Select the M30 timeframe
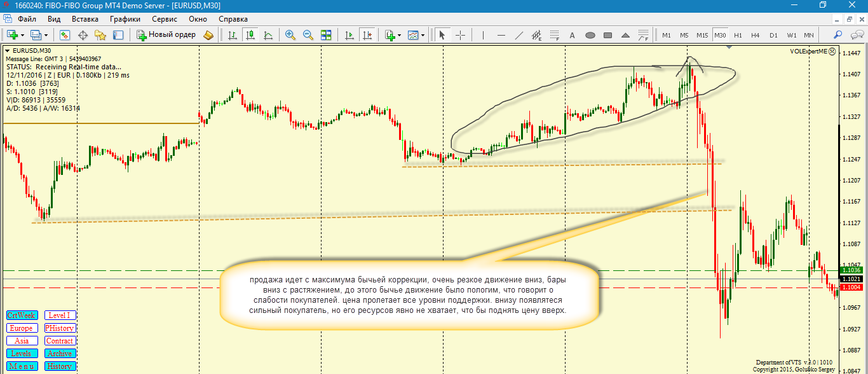The height and width of the screenshot is (374, 868). pos(720,35)
